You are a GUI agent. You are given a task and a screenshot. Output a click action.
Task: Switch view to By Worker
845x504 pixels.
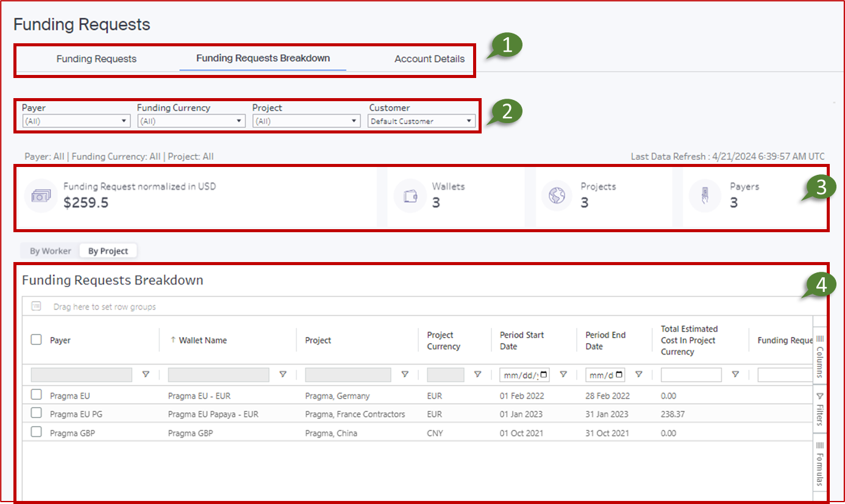[x=51, y=251]
